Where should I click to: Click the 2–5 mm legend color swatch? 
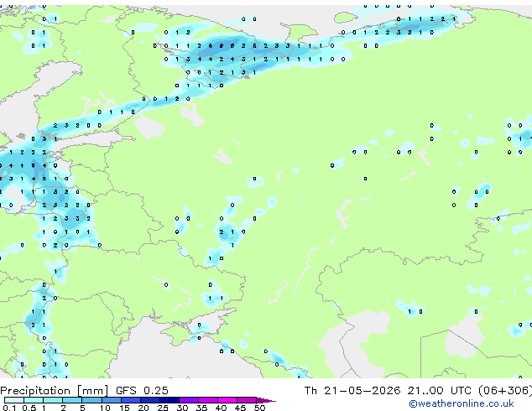tap(72, 400)
